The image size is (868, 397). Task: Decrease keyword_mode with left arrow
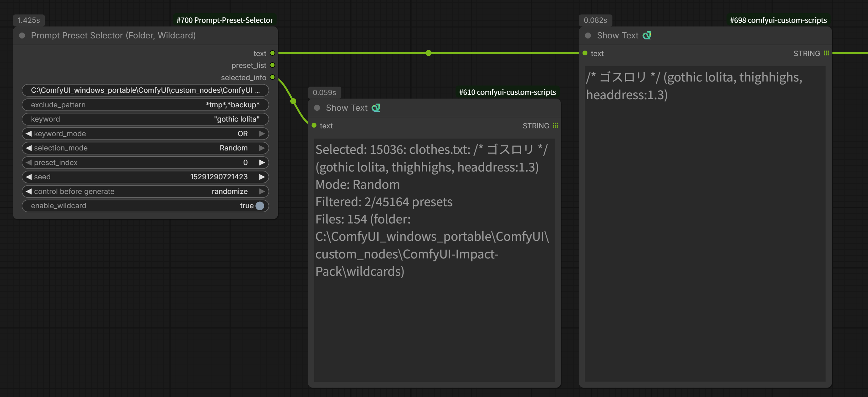29,134
